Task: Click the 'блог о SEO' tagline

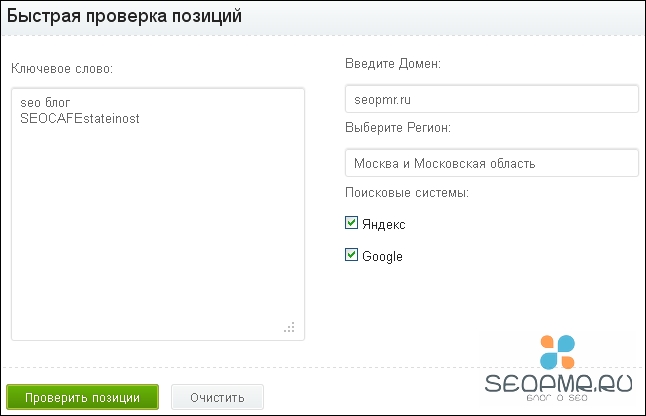Action: pos(554,398)
